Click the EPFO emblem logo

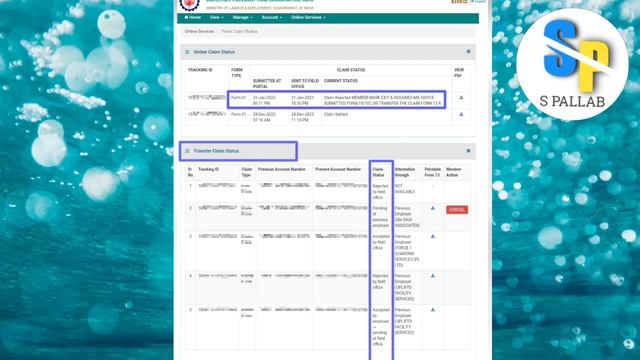point(189,4)
